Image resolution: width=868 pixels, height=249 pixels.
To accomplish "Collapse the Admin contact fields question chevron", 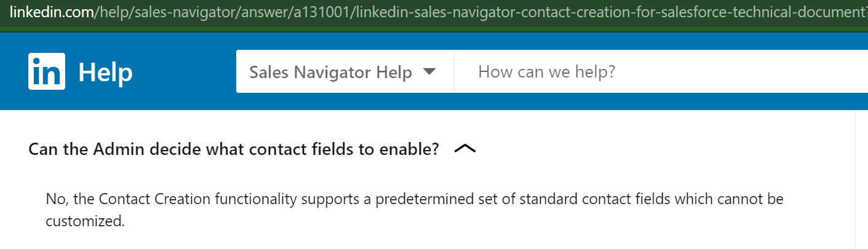I will pos(465,149).
